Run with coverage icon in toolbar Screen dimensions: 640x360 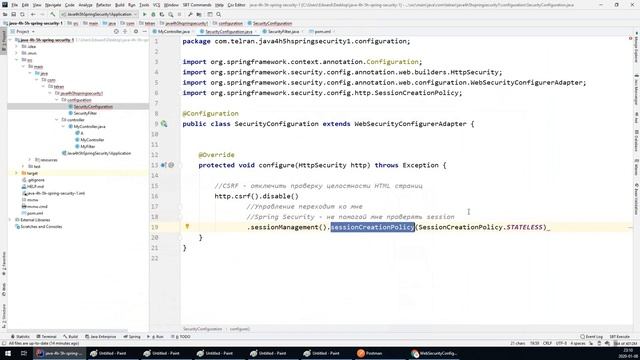click(162, 14)
